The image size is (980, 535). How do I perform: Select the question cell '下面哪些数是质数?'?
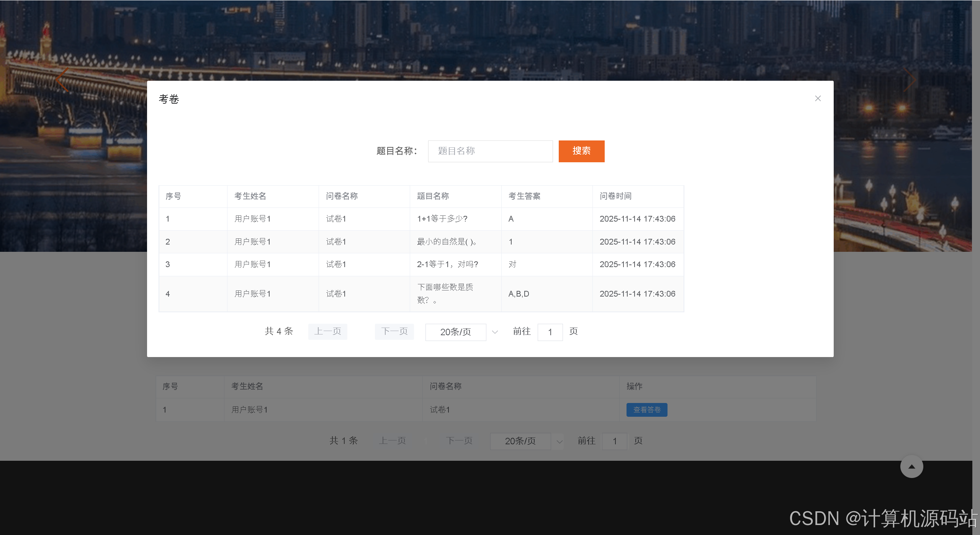coord(456,294)
